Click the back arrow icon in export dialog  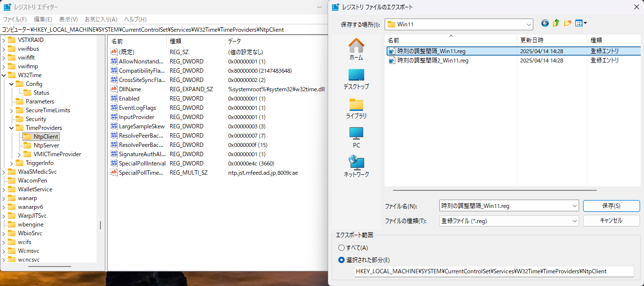tap(545, 23)
